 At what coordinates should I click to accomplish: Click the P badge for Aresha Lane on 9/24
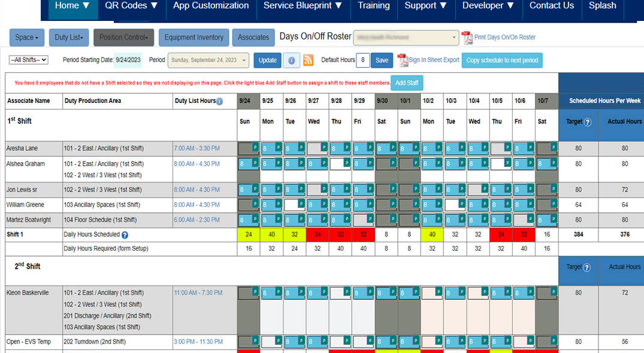(x=255, y=145)
